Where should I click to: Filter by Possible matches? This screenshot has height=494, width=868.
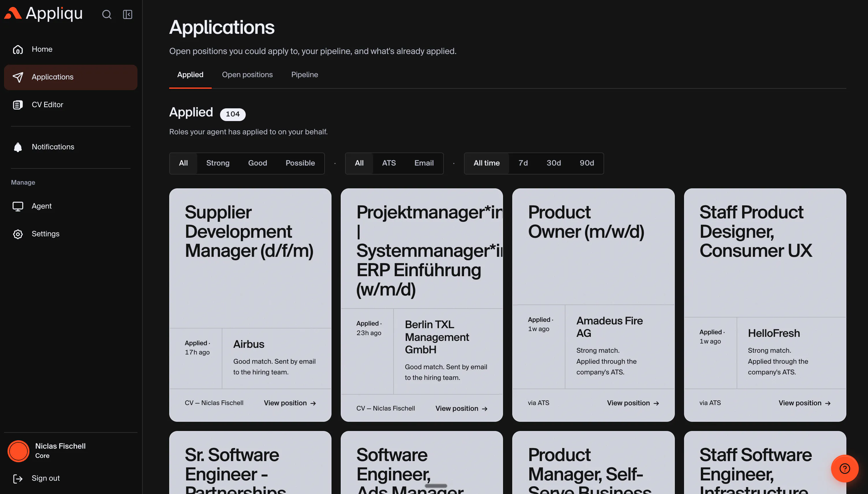300,163
